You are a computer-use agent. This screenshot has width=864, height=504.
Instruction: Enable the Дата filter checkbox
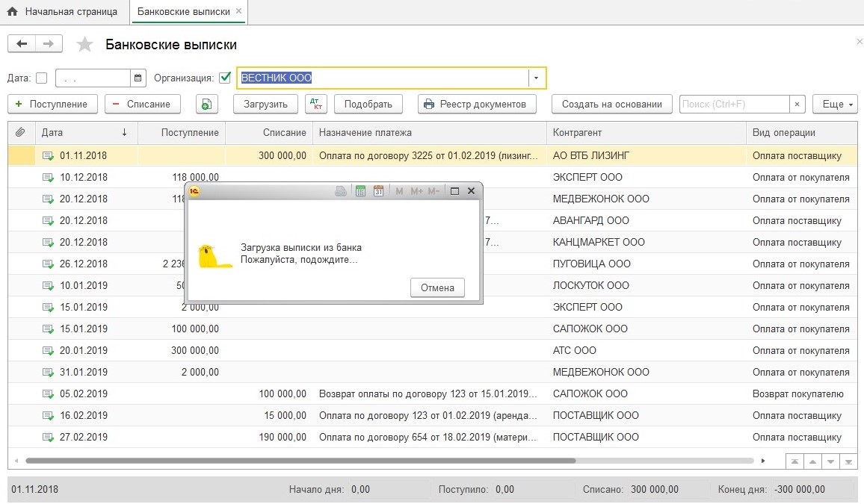click(41, 78)
